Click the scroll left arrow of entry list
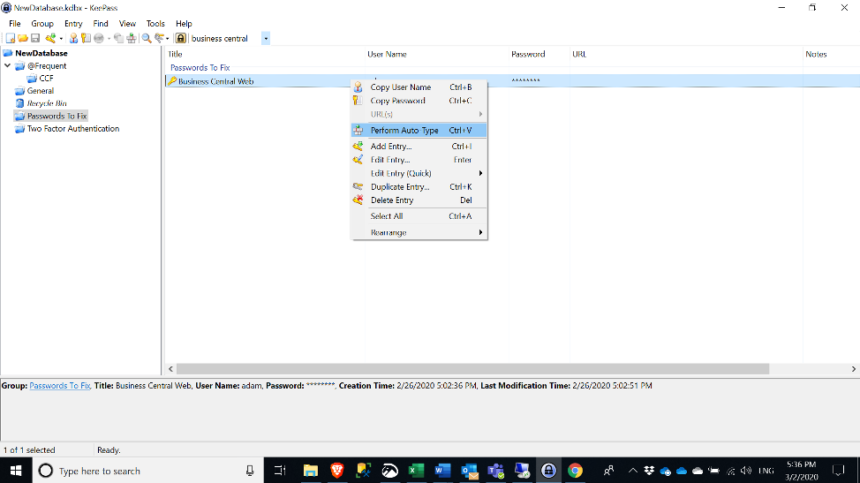Screen dimensions: 860x483 pos(171,369)
